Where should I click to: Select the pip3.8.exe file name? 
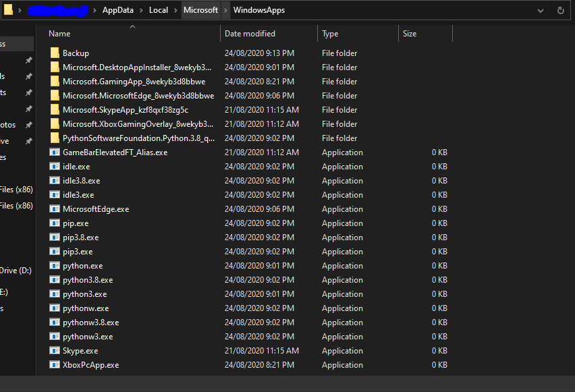81,237
